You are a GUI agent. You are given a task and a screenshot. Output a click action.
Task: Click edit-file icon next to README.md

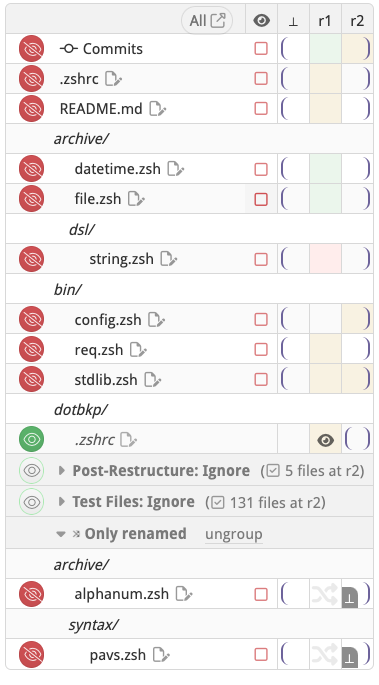click(158, 109)
